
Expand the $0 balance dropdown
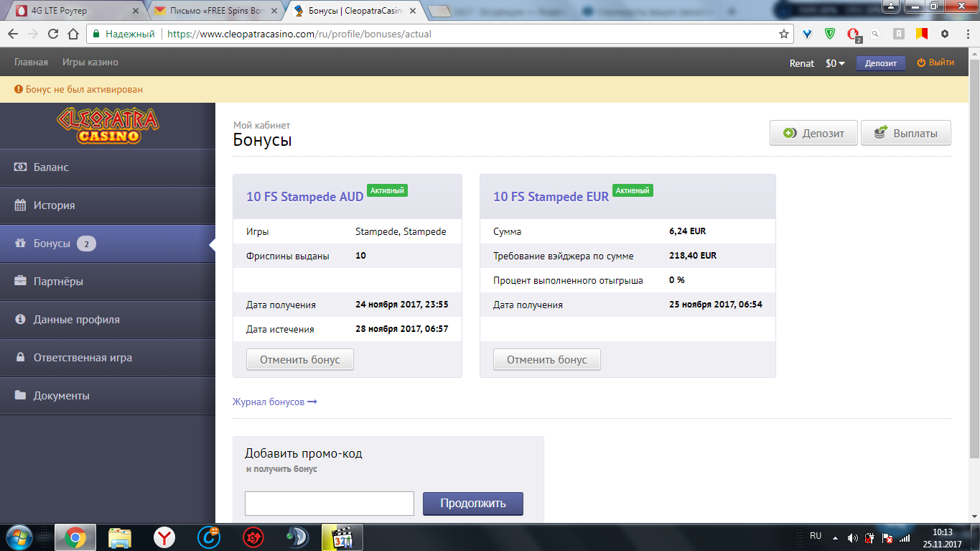(x=835, y=63)
